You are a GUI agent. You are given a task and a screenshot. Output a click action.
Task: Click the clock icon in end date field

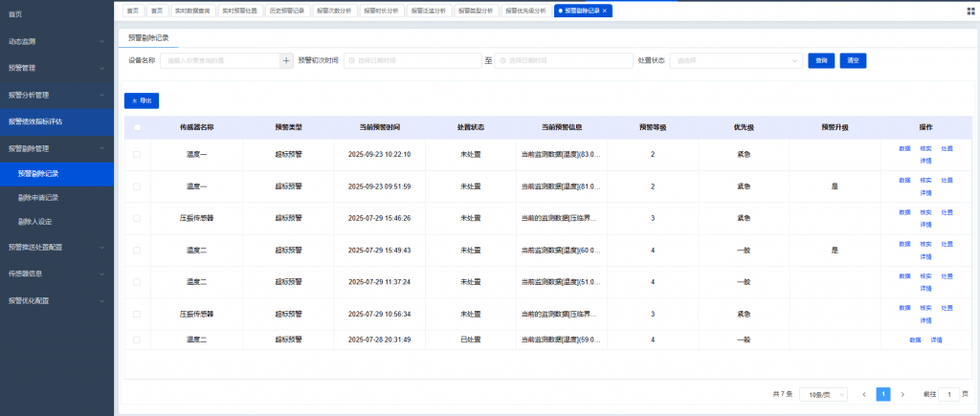[502, 60]
